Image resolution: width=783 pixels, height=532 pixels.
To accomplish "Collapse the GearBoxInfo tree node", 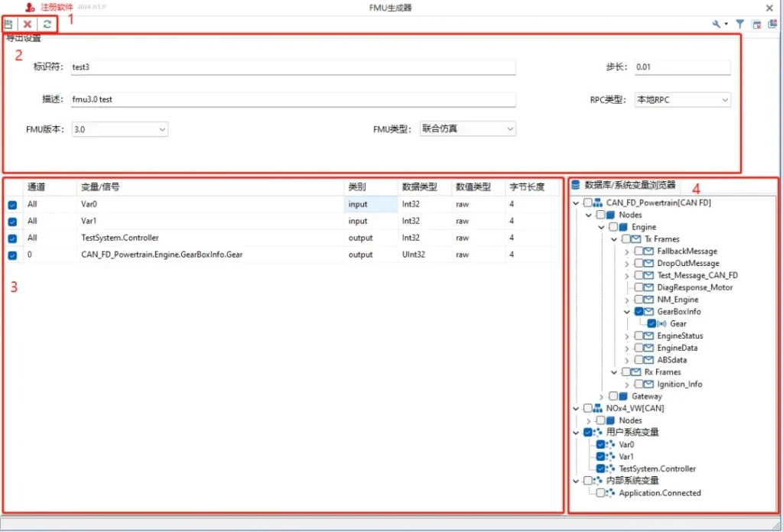I will pos(627,312).
